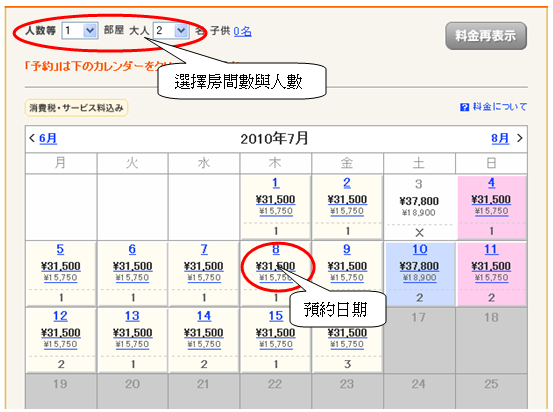Click the 土 weekday header

419,163
